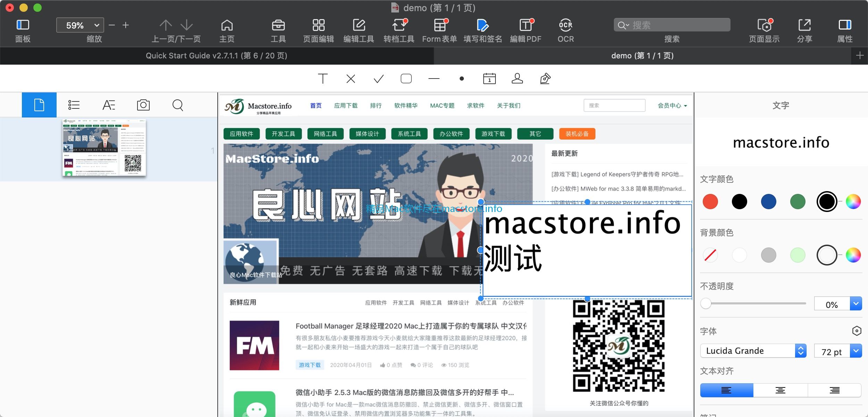
Task: Select the signature pen tool
Action: point(545,79)
